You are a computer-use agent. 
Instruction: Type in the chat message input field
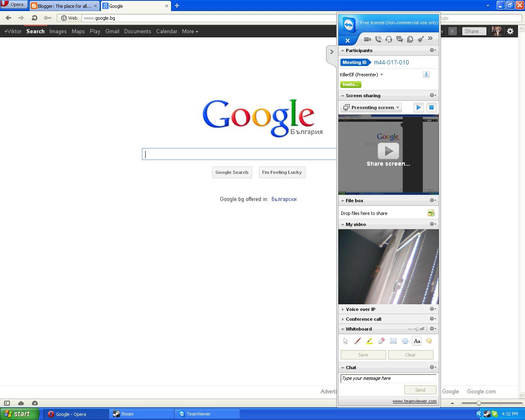pyautogui.click(x=388, y=378)
